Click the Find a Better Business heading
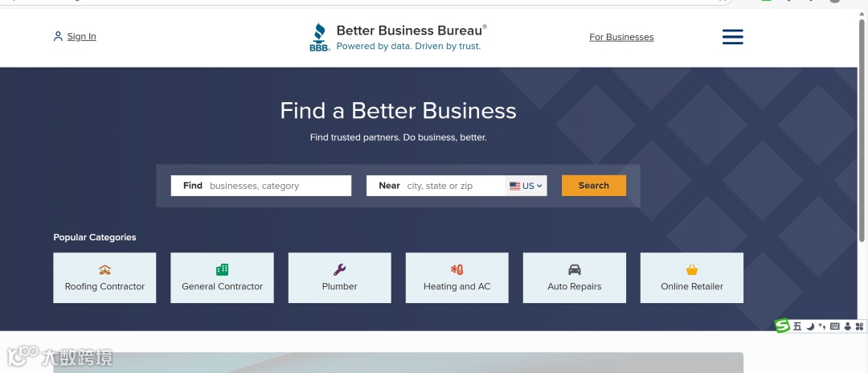The height and width of the screenshot is (373, 868). point(398,111)
